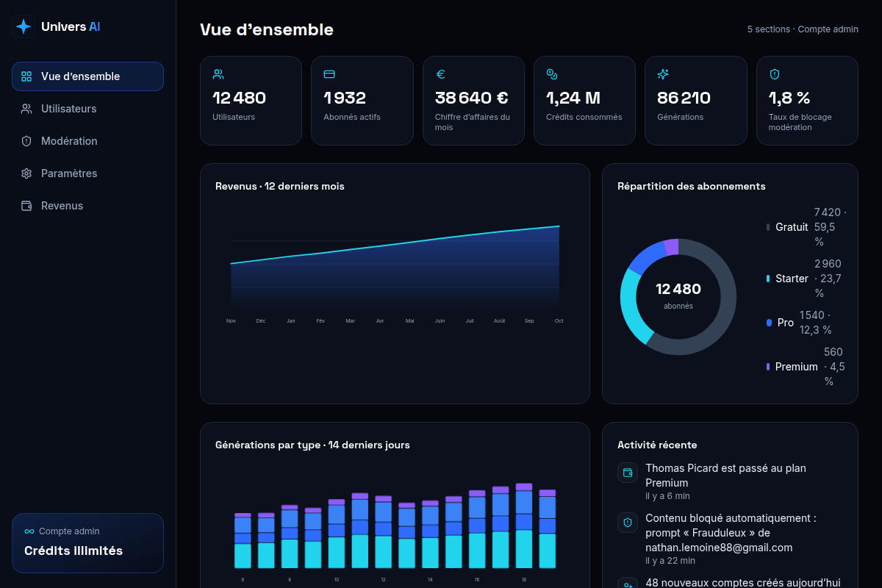Click the 1,8 % blocking rate value
The height and width of the screenshot is (588, 882).
(x=789, y=98)
